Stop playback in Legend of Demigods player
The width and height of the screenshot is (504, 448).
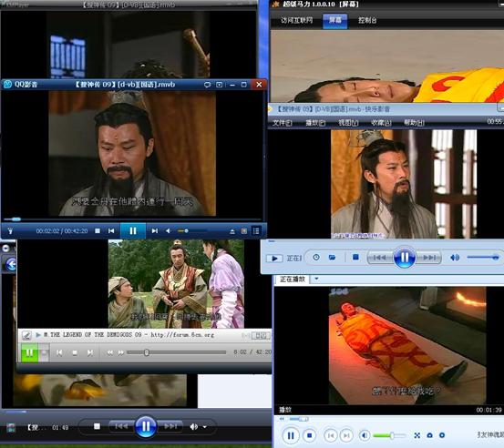(x=75, y=352)
